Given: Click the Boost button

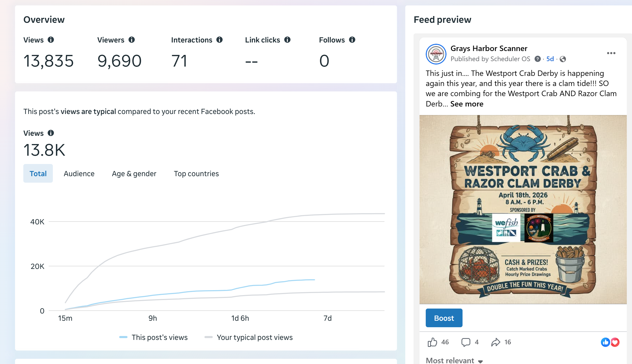Looking at the screenshot, I should click(x=444, y=318).
